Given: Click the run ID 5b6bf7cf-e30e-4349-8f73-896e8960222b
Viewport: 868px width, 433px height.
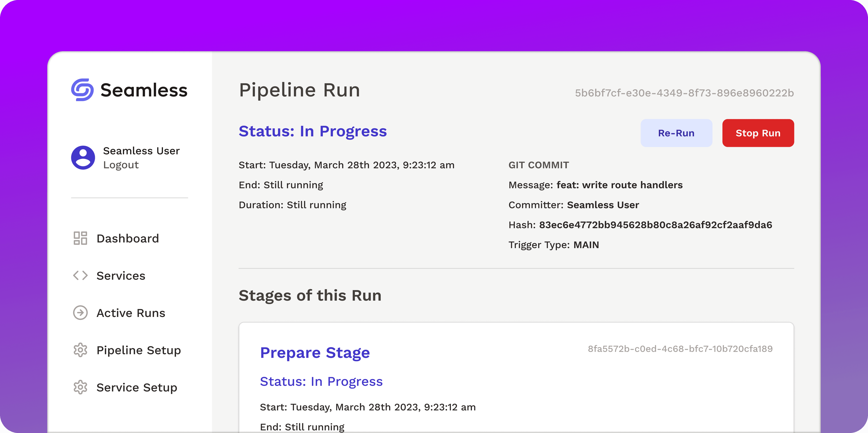Looking at the screenshot, I should point(684,93).
